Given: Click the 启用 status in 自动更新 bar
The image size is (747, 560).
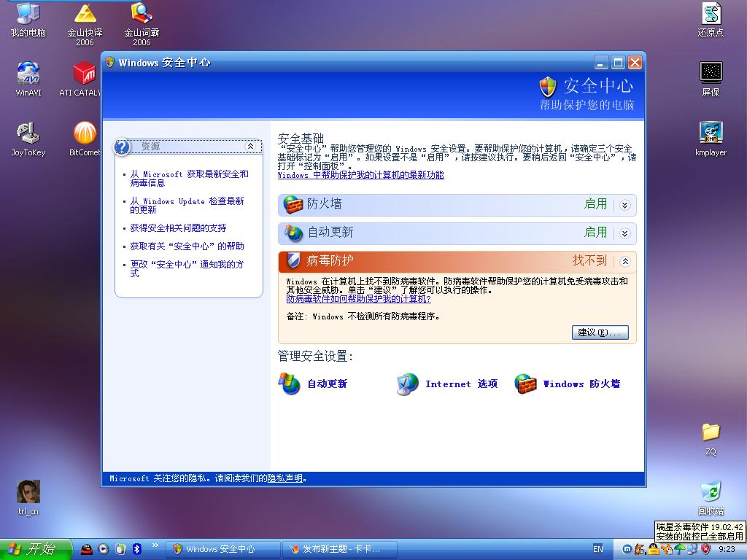Looking at the screenshot, I should [x=595, y=233].
